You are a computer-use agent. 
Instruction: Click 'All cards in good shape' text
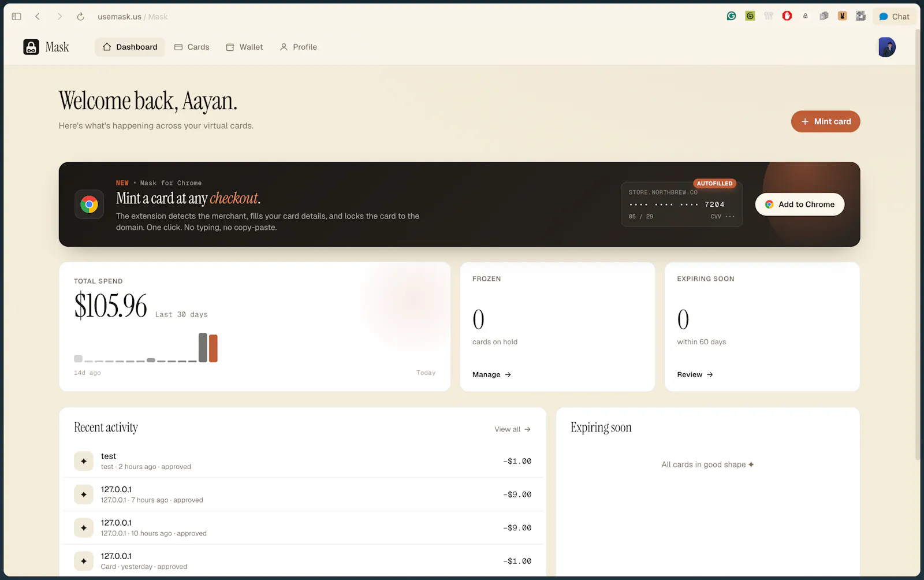coord(707,464)
